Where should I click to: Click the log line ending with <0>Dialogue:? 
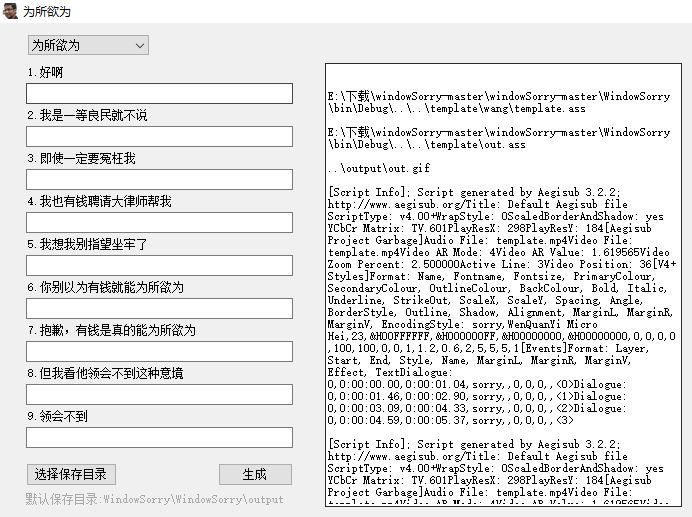click(477, 384)
